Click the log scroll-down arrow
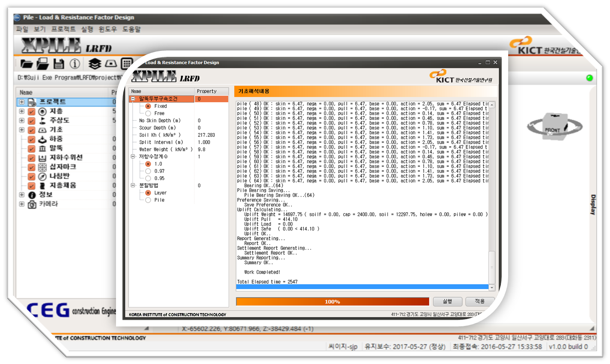Screen dimensions: 610x364 (492, 288)
